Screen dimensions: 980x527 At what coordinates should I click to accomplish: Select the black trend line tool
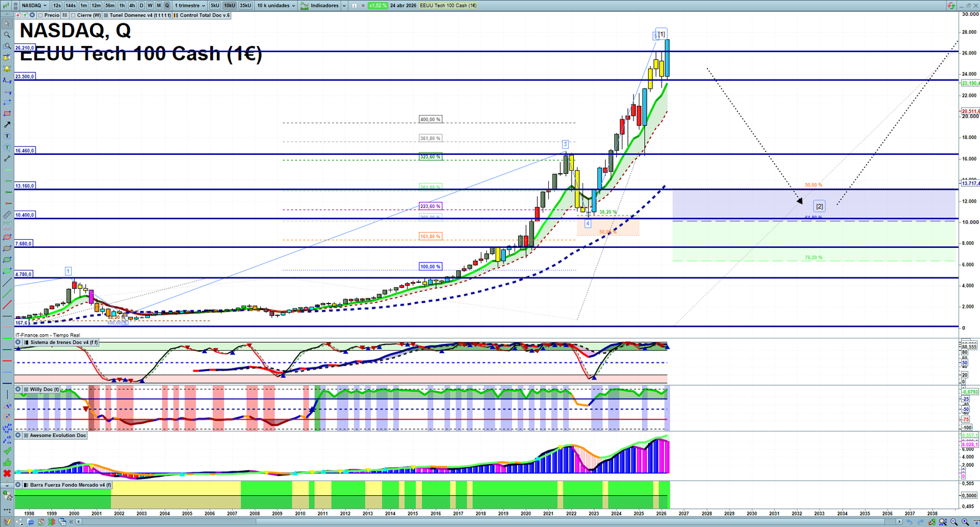(x=7, y=282)
